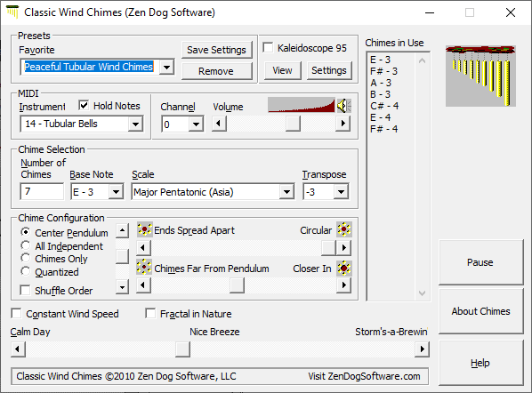Uncheck the Hold Notes checkbox
The width and height of the screenshot is (532, 393).
(x=84, y=106)
